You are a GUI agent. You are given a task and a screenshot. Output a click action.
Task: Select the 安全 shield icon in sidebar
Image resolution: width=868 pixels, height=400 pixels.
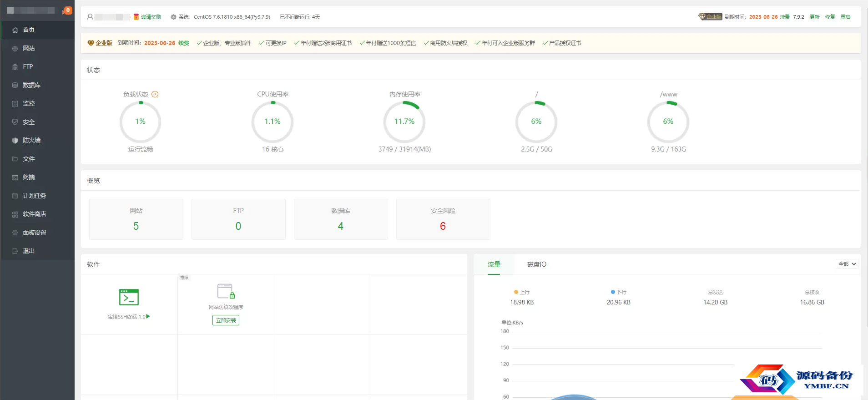(x=15, y=122)
